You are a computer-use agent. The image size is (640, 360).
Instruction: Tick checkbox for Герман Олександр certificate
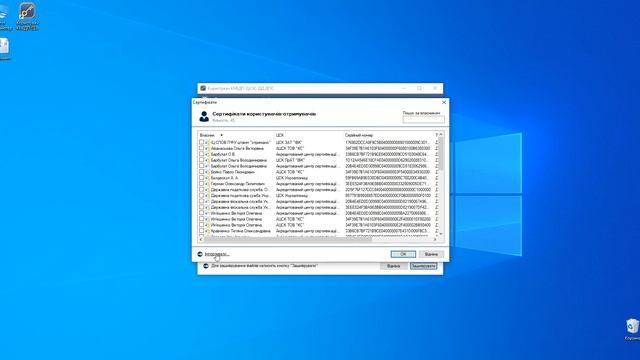(202, 184)
